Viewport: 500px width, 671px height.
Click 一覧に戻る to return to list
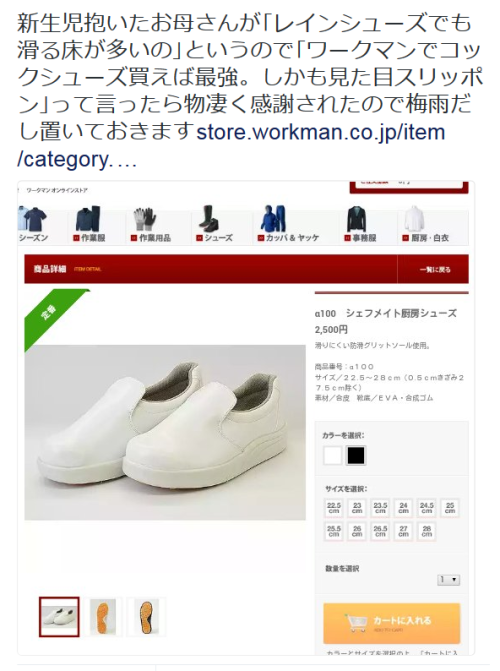435,270
